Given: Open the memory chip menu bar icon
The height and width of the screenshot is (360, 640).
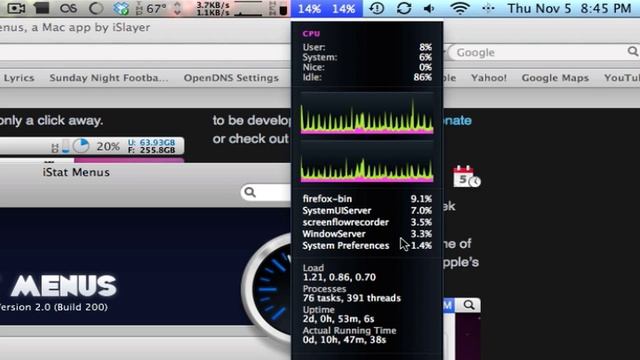Looking at the screenshot, I should [x=278, y=9].
